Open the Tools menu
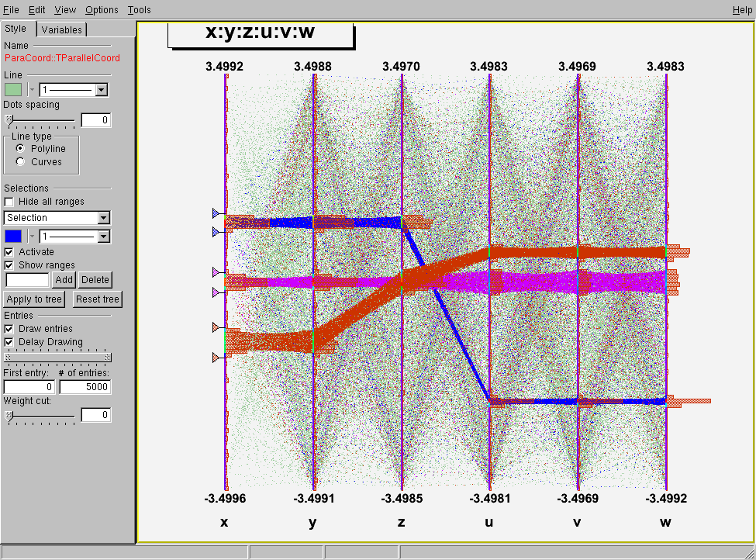Image resolution: width=756 pixels, height=560 pixels. (x=140, y=9)
